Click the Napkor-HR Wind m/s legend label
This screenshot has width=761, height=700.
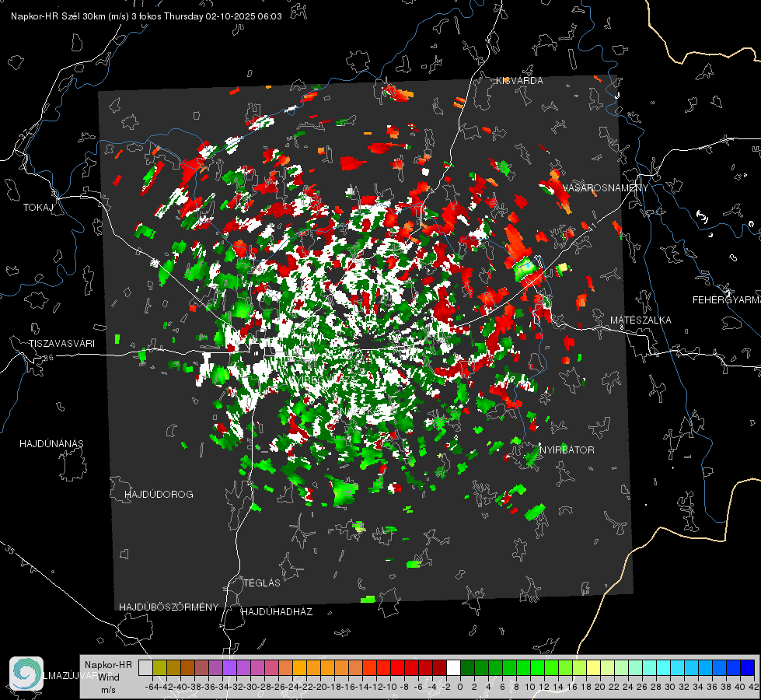point(108,677)
